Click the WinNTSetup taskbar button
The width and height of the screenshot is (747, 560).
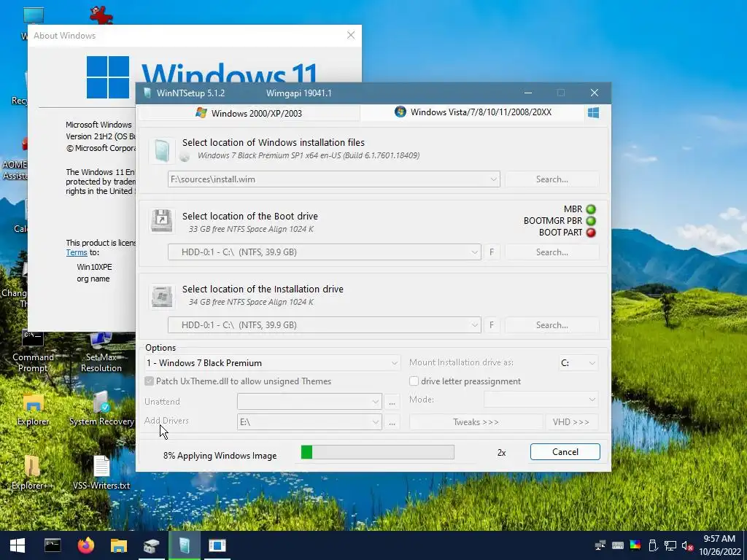(x=185, y=545)
